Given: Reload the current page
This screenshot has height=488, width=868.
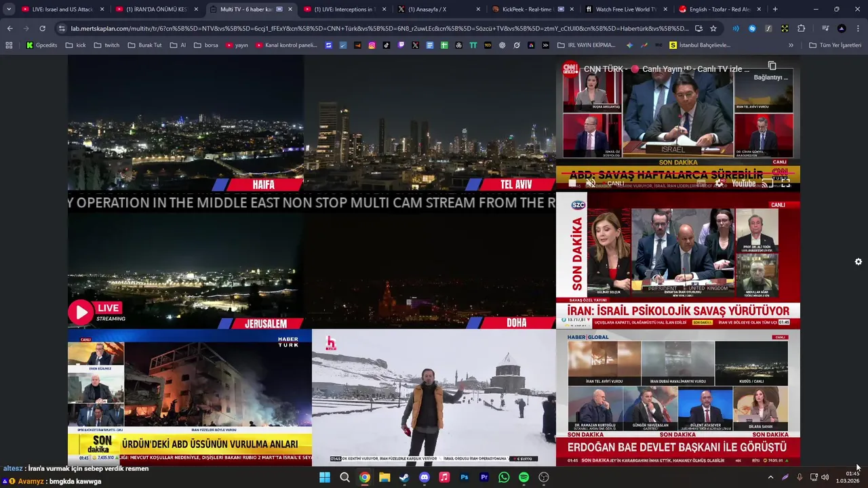Looking at the screenshot, I should click(42, 28).
